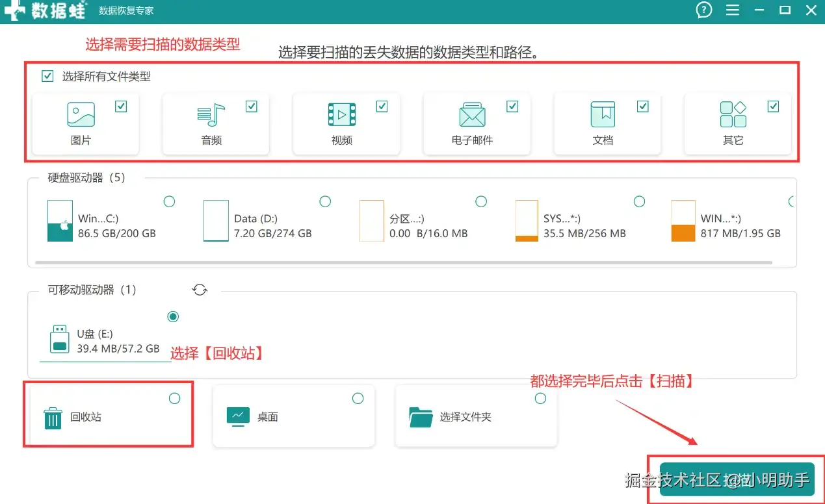The width and height of the screenshot is (825, 504).
Task: Select the Win C: drive radio button
Action: [x=169, y=202]
